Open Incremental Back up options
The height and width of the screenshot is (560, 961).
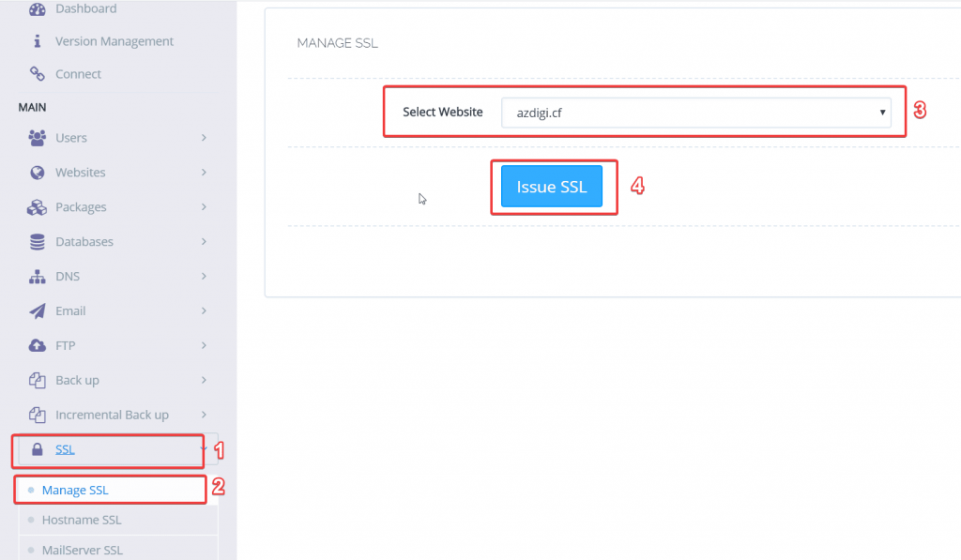click(204, 414)
